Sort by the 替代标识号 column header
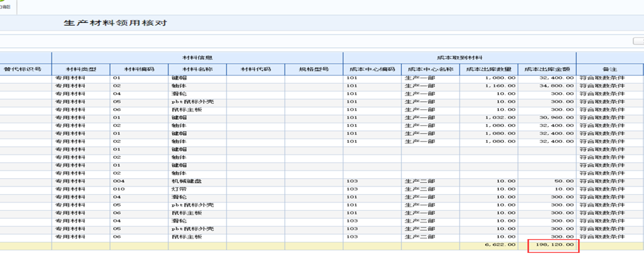 click(23, 69)
